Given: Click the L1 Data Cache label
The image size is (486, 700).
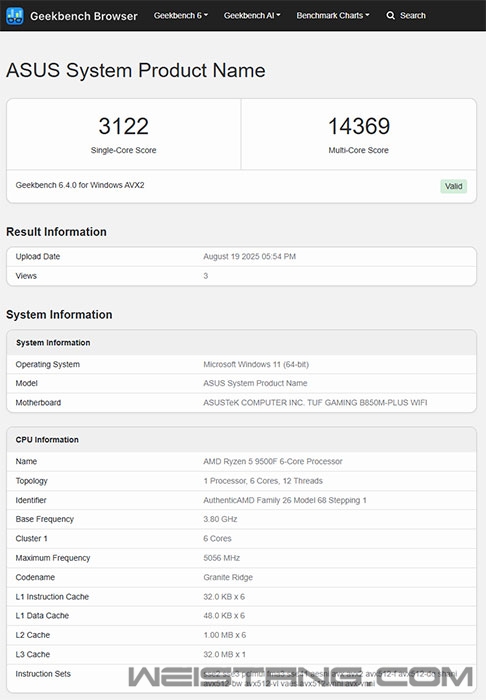Looking at the screenshot, I should pyautogui.click(x=42, y=616).
